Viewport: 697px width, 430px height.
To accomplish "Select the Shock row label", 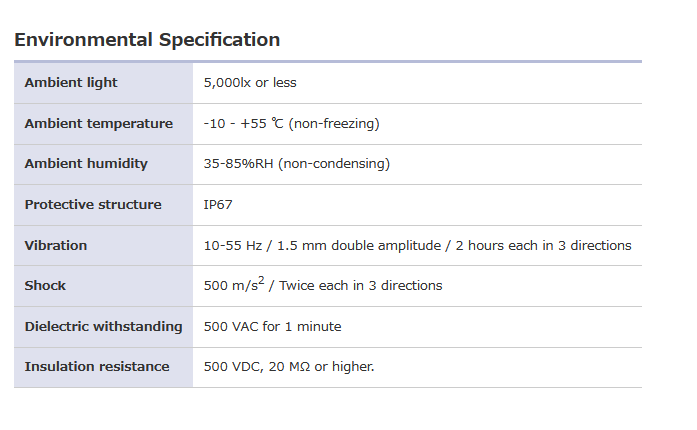I will [x=45, y=286].
